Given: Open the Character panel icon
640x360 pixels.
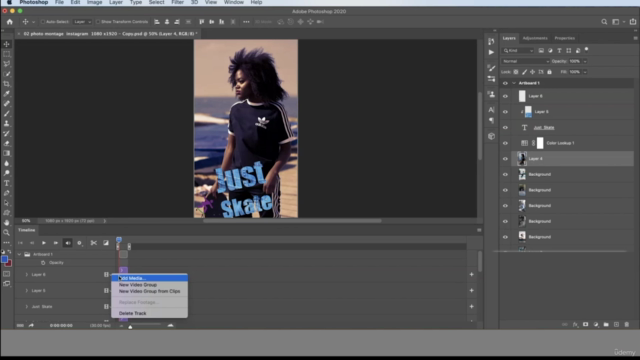Looking at the screenshot, I should [491, 110].
